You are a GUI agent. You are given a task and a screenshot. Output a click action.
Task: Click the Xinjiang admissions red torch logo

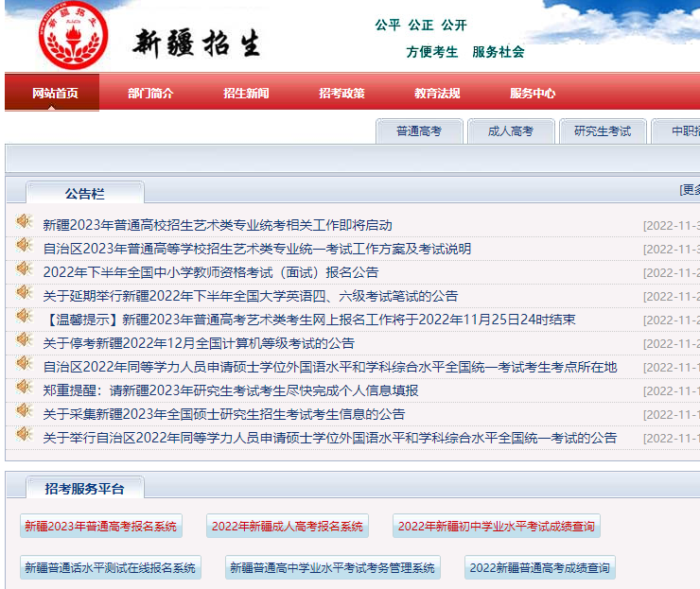pos(73,35)
